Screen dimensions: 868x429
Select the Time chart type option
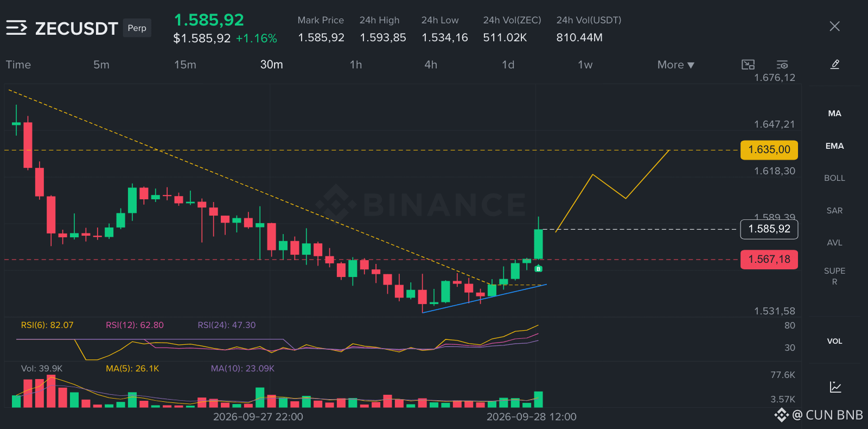[x=18, y=65]
